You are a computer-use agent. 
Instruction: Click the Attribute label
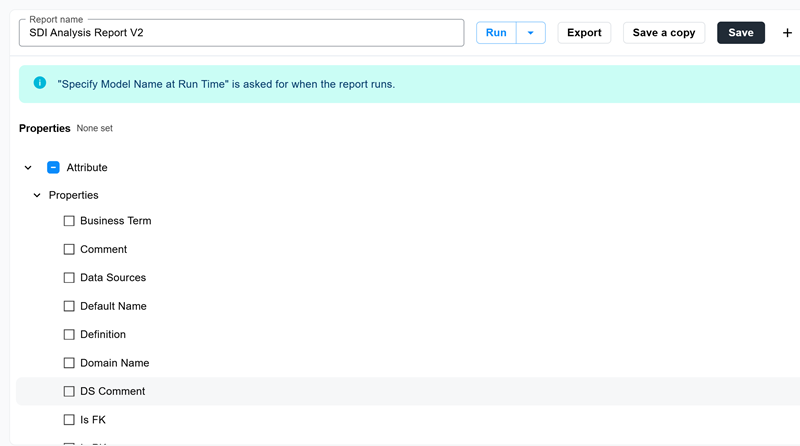pyautogui.click(x=87, y=167)
